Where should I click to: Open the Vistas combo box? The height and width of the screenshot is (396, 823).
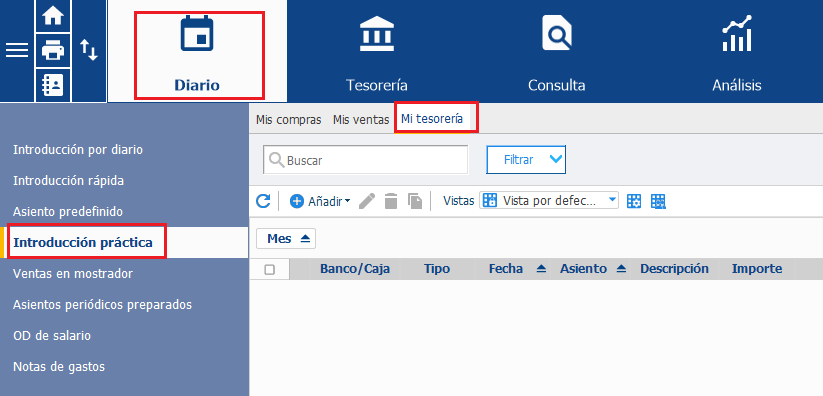pyautogui.click(x=549, y=200)
